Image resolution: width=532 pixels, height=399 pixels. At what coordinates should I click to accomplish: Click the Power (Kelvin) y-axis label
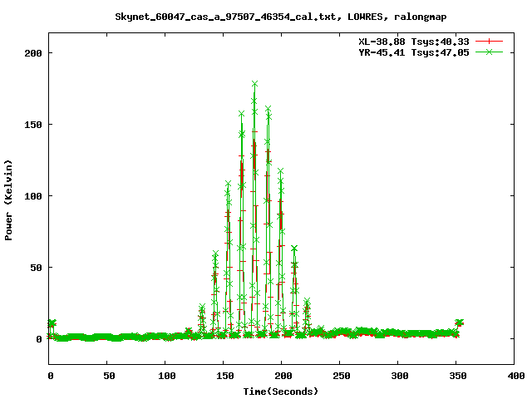point(8,200)
